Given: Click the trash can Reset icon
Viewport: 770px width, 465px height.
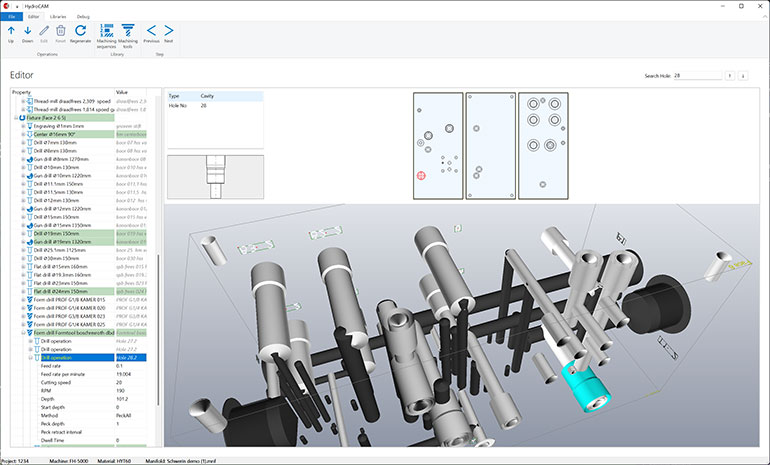Looking at the screenshot, I should click(x=60, y=31).
